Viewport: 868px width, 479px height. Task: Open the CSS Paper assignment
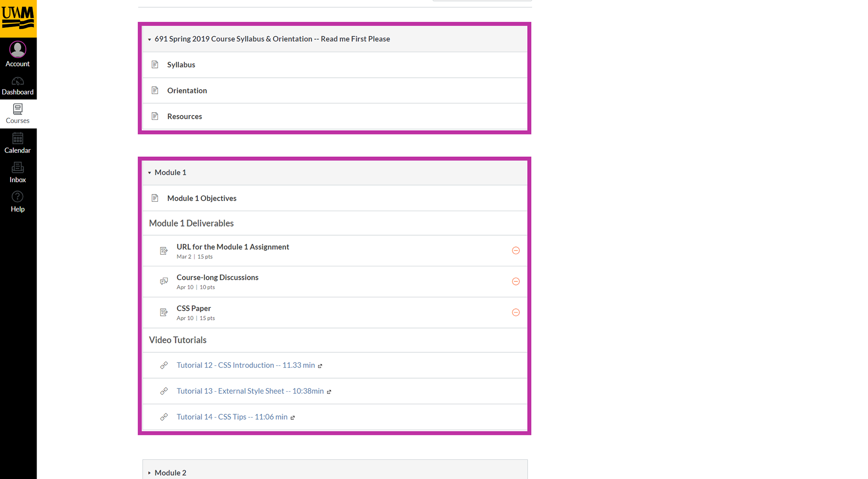point(194,308)
